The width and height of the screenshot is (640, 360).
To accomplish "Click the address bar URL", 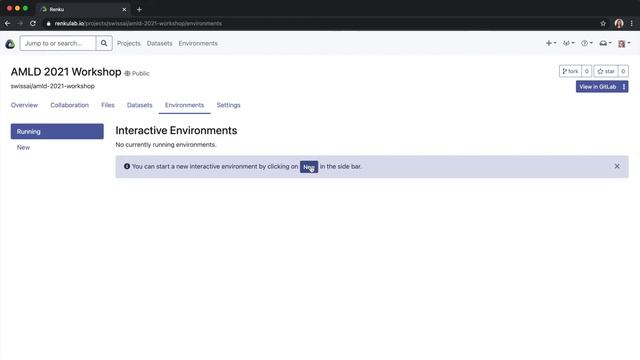I will point(138,23).
